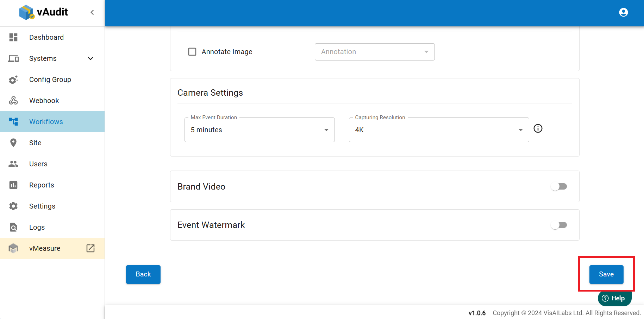The height and width of the screenshot is (319, 644).
Task: Open Reports menu item
Action: pos(52,185)
